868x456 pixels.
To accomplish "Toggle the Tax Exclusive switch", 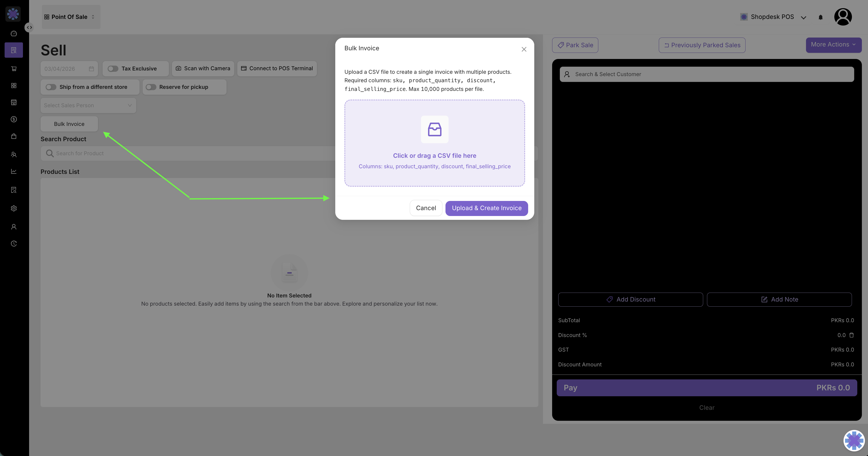I will [x=113, y=69].
